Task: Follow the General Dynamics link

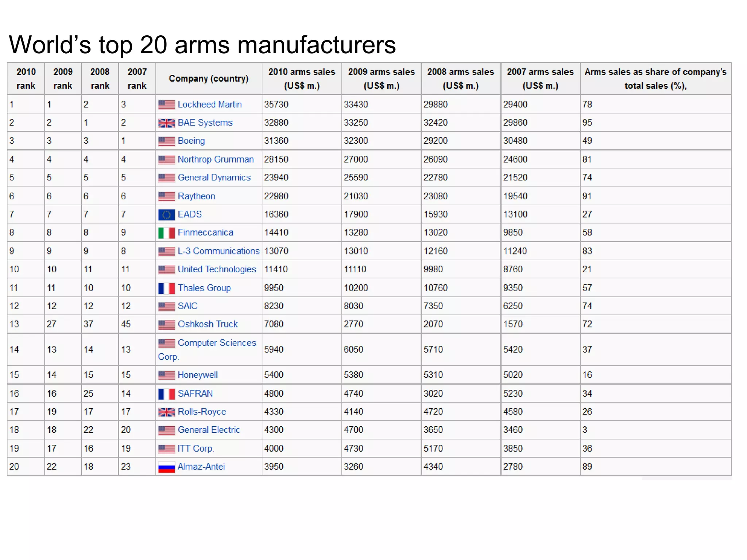Action: point(214,178)
